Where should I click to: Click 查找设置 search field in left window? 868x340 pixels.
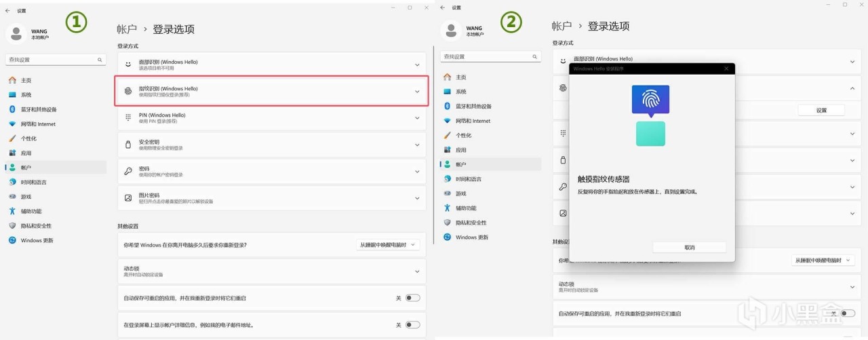click(x=56, y=60)
